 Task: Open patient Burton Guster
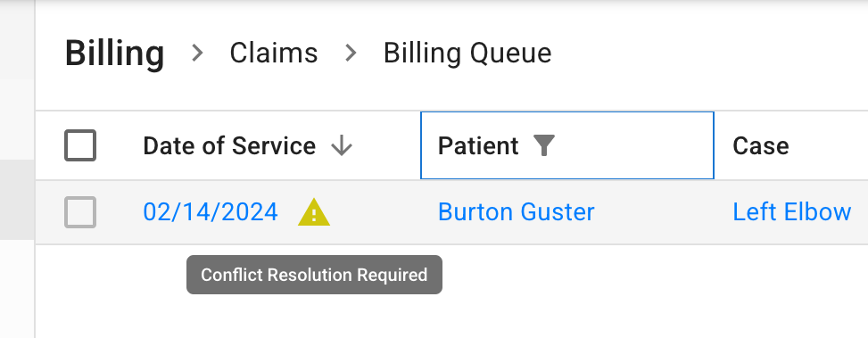[x=516, y=212]
